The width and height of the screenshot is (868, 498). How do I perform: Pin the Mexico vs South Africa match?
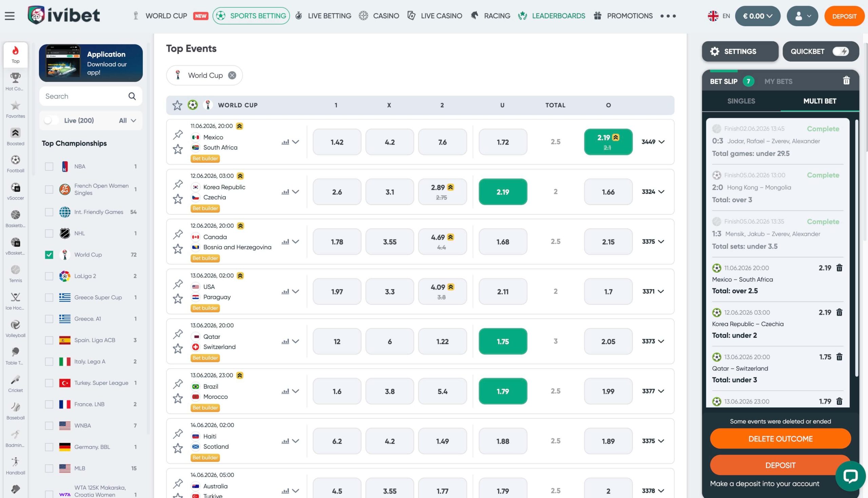click(178, 134)
